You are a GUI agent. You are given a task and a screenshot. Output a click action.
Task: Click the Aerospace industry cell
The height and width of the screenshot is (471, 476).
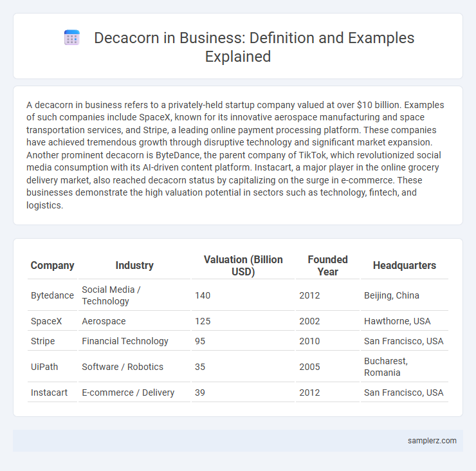pos(134,321)
